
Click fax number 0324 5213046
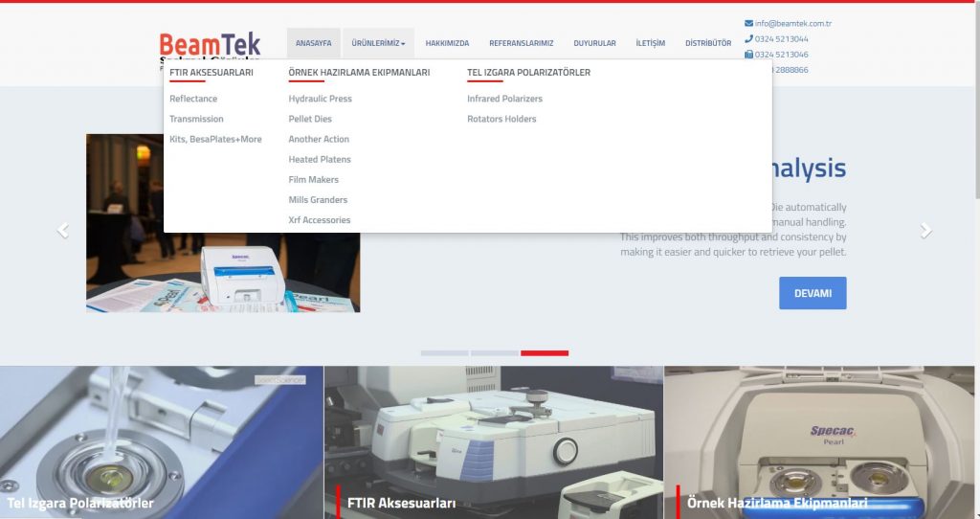(781, 55)
